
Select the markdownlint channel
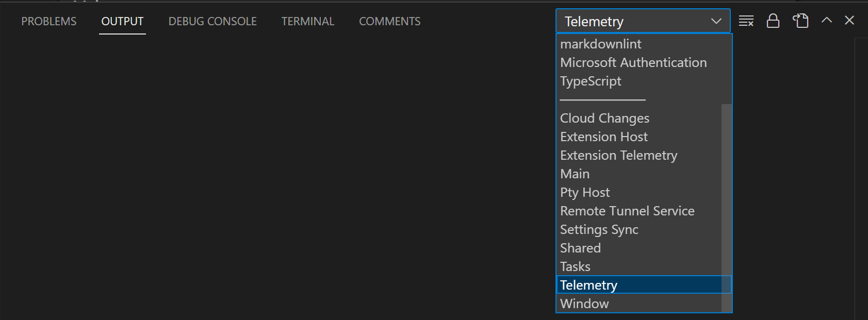(x=601, y=44)
